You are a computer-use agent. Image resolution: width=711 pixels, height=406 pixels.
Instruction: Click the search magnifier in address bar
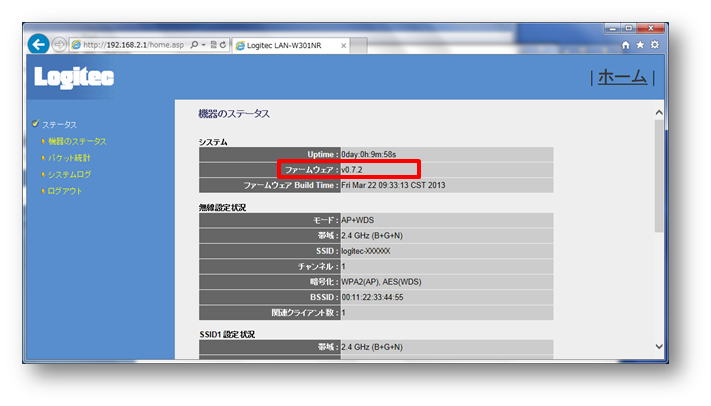(195, 44)
